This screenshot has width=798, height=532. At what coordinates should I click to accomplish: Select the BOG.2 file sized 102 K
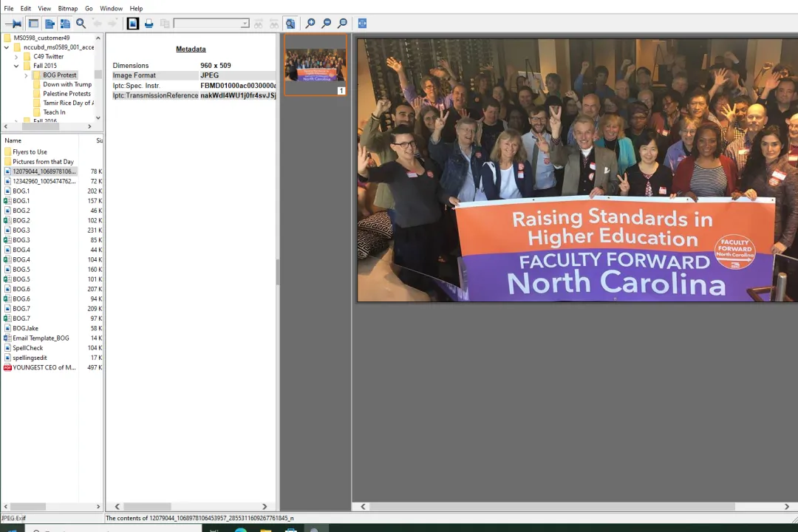click(21, 220)
